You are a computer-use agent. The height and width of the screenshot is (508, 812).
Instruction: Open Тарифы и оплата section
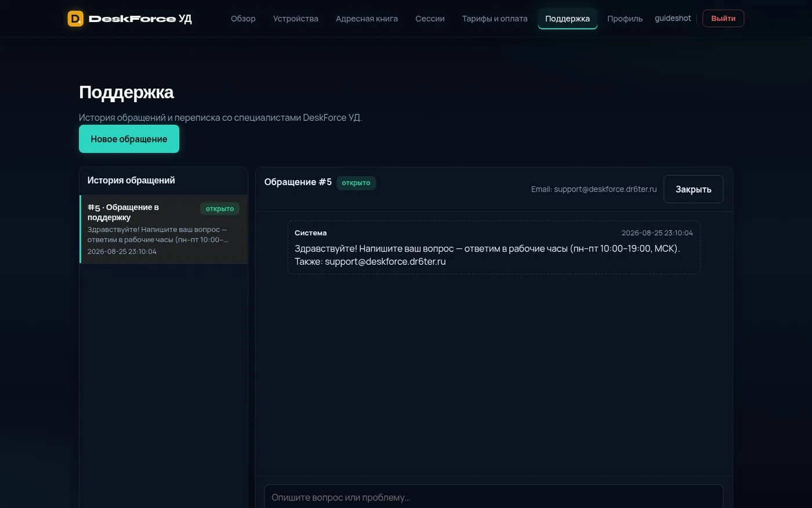coord(495,19)
